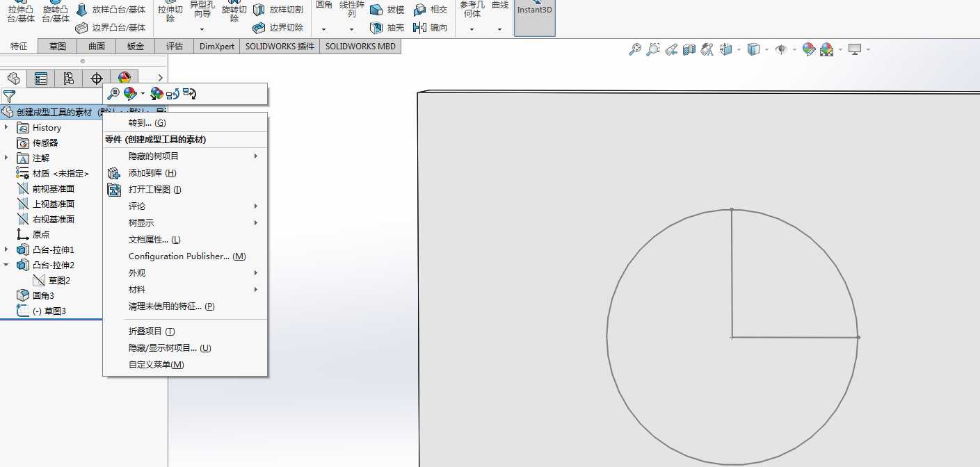Open the 线性阵列 pattern dropdown arrow
This screenshot has width=980, height=467.
(351, 30)
